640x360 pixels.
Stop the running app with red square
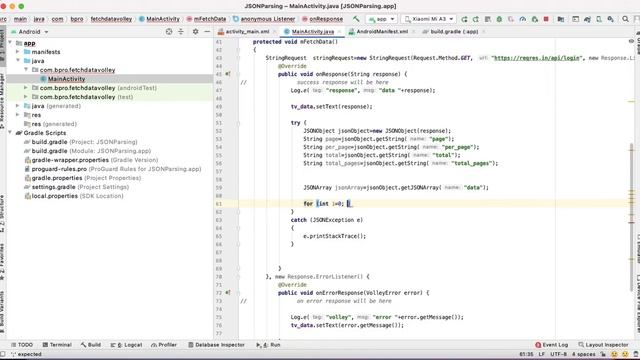click(546, 19)
